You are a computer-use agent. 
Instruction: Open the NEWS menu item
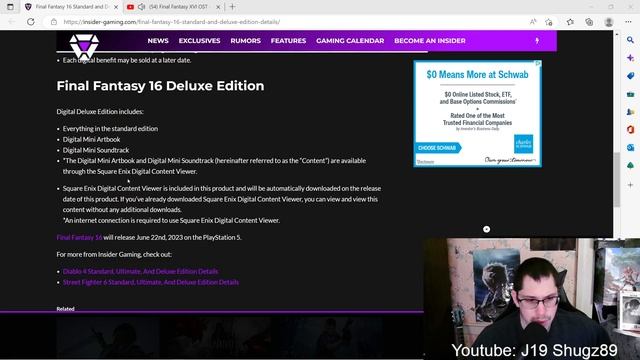tap(158, 41)
